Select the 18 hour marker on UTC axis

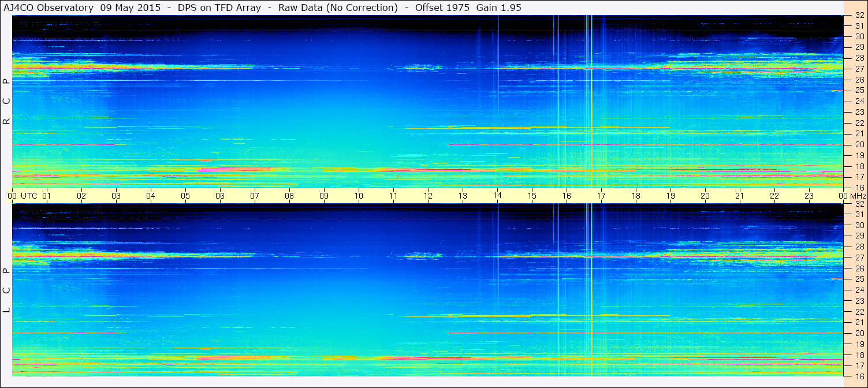click(x=636, y=196)
